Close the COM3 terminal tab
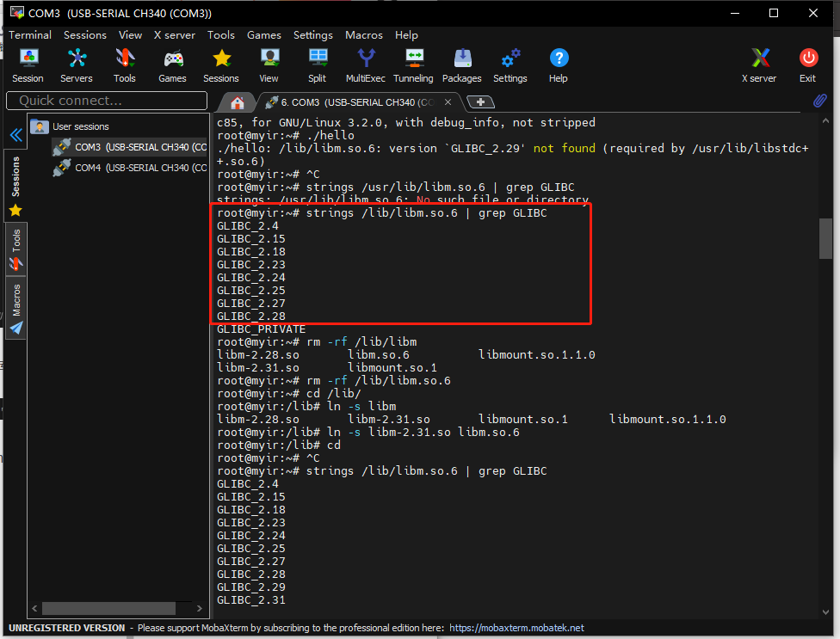 point(448,101)
